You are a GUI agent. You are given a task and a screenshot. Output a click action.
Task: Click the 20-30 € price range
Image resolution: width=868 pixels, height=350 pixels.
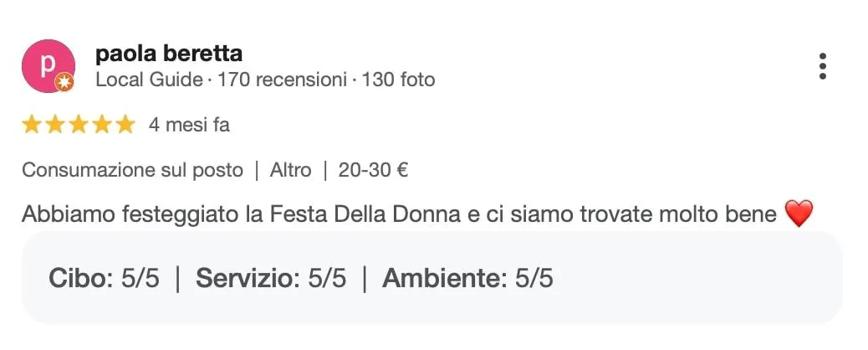[x=373, y=170]
